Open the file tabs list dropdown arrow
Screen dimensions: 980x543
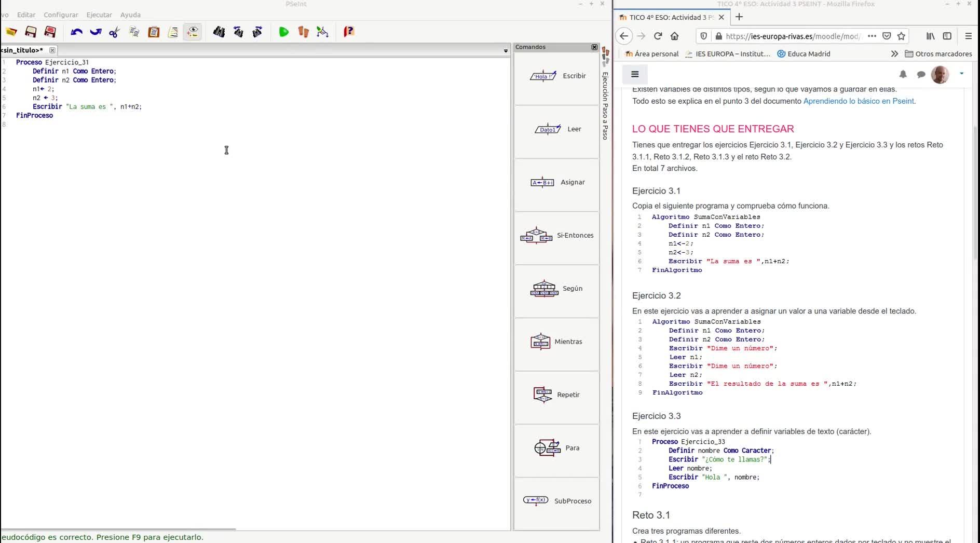tap(506, 51)
